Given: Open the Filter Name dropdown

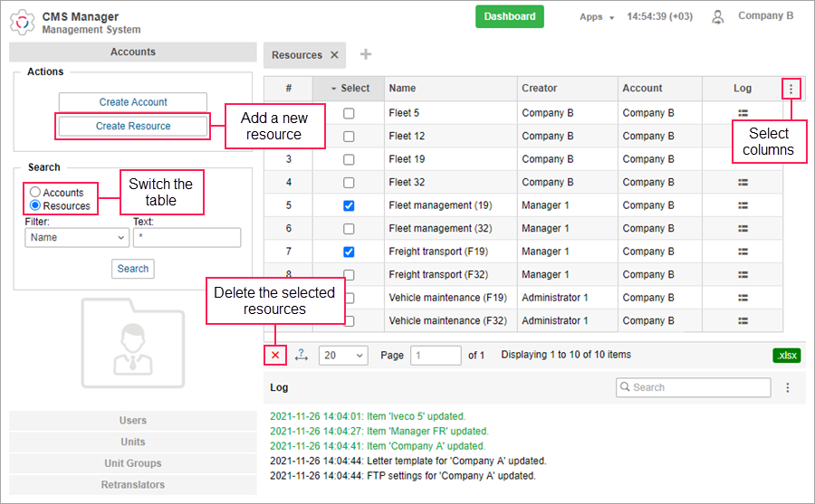Looking at the screenshot, I should 77,238.
